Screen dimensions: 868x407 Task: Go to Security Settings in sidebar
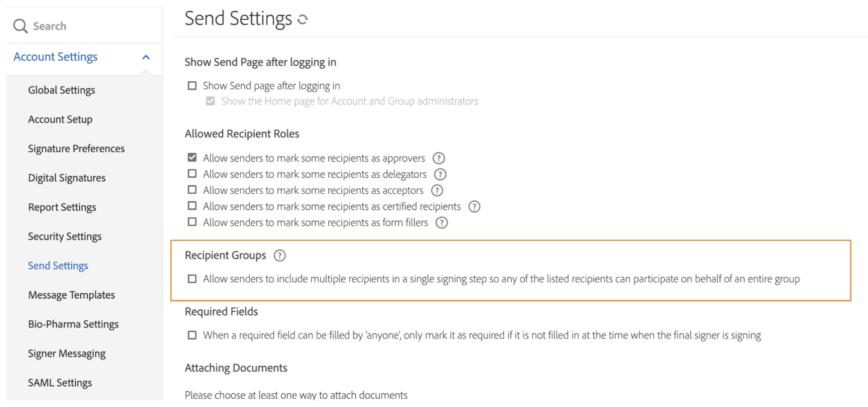(64, 237)
